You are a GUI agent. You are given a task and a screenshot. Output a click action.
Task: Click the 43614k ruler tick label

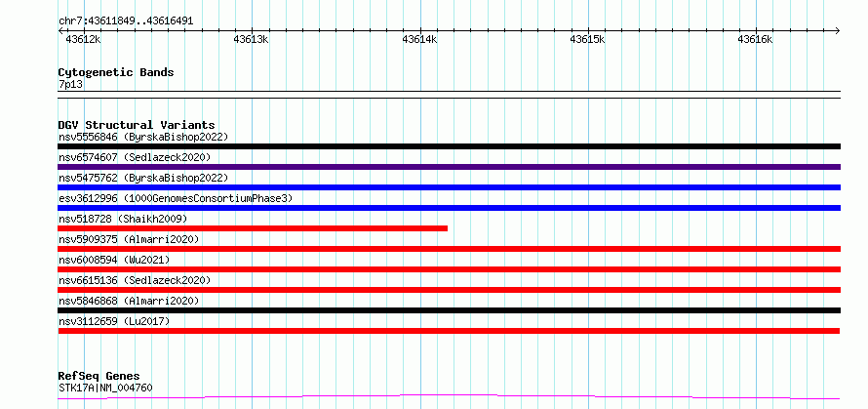(419, 39)
